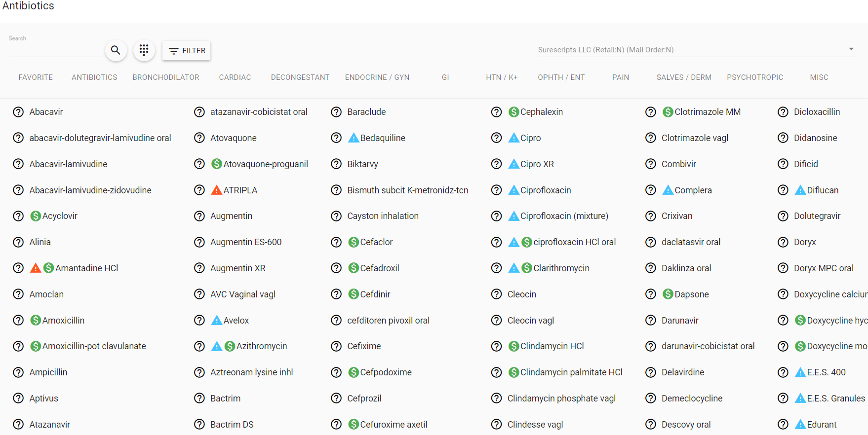Select the HTN / K+ tab
Screen dimensions: 868x435
(x=502, y=77)
